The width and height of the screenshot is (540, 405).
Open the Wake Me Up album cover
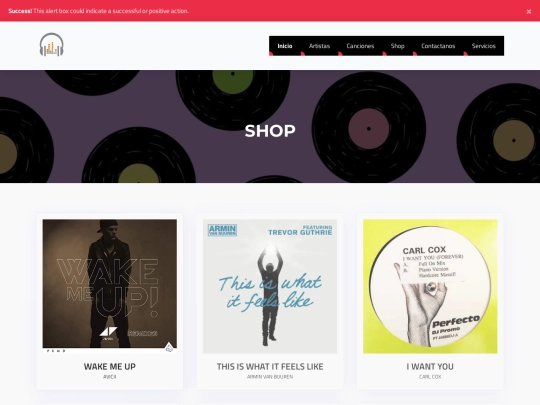(x=110, y=286)
